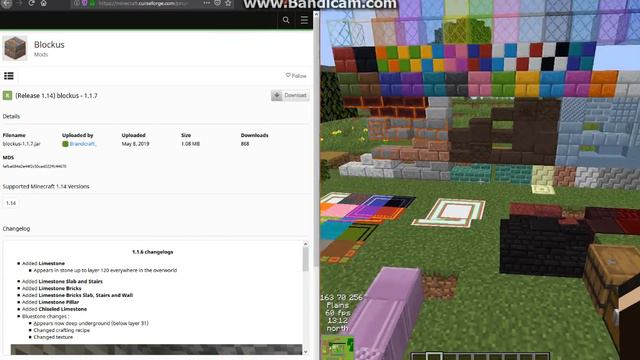Reload the page with the refresh icon
The height and width of the screenshot is (360, 640).
coord(31,3)
